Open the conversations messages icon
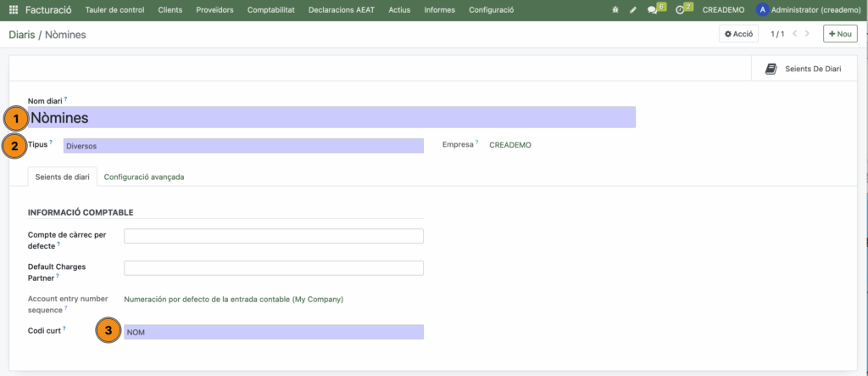 [653, 10]
